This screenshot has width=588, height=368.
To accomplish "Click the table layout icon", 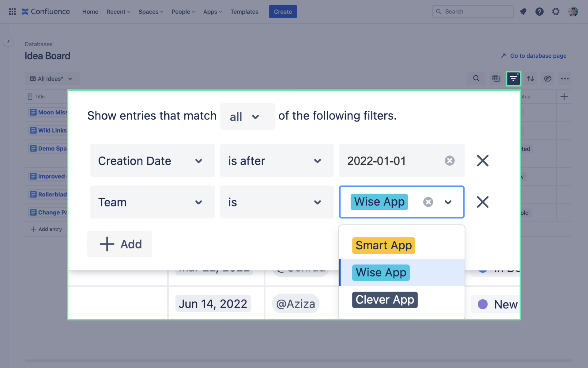I will (x=496, y=79).
